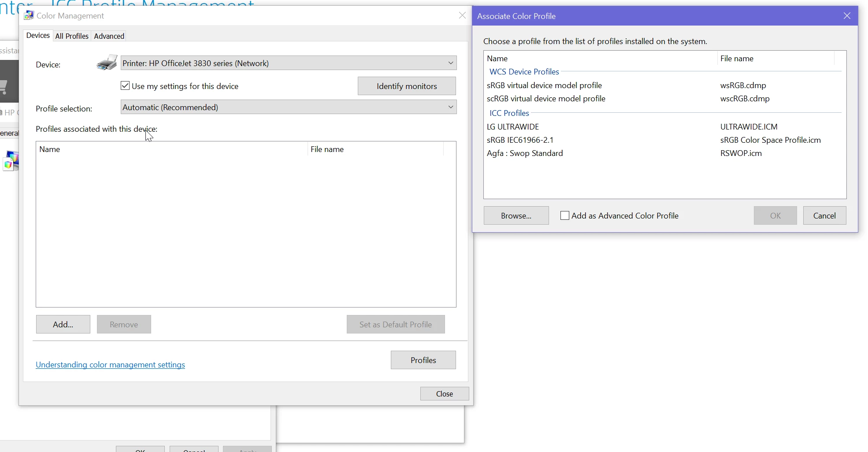The width and height of the screenshot is (868, 452).
Task: Click Cancel in Associate Color Profile dialog
Action: click(x=825, y=215)
